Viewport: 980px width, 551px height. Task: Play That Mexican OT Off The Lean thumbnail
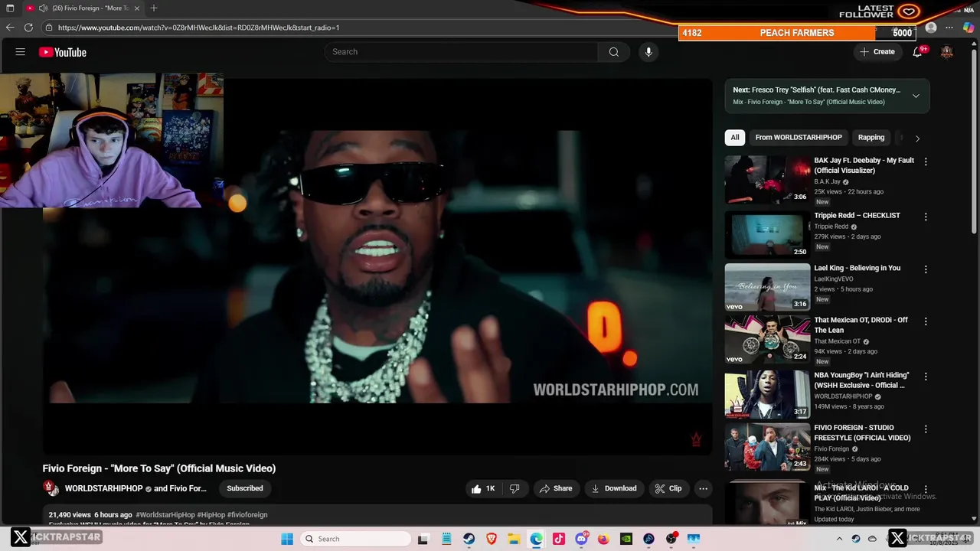767,340
